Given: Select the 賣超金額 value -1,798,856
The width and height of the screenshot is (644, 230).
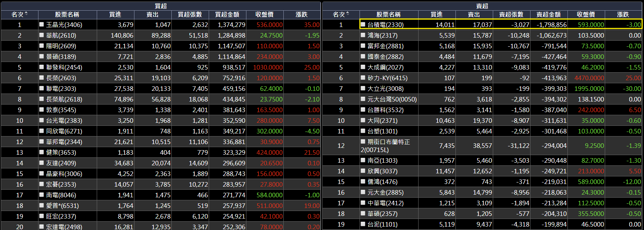Looking at the screenshot, I should pyautogui.click(x=552, y=25).
